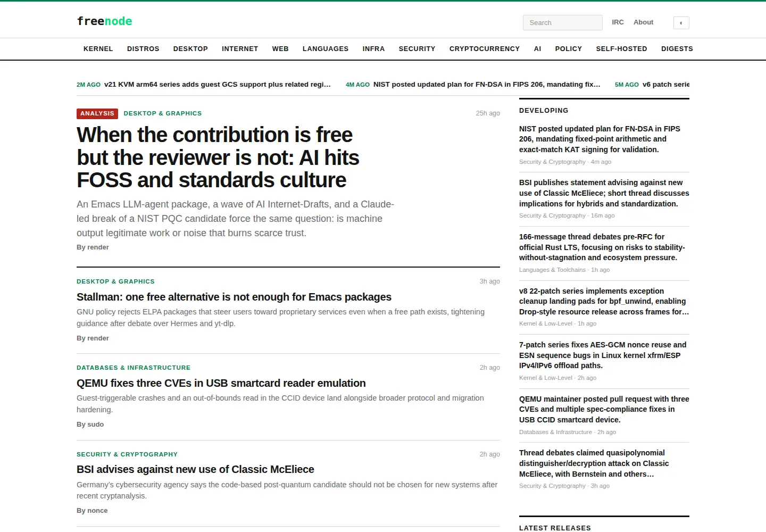View author nonce's profile

click(92, 511)
